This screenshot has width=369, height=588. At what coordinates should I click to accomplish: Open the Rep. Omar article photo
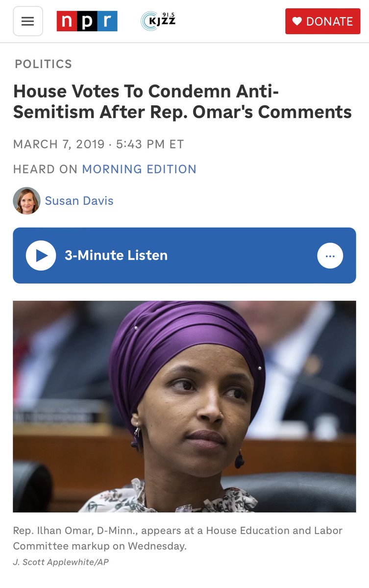184,406
